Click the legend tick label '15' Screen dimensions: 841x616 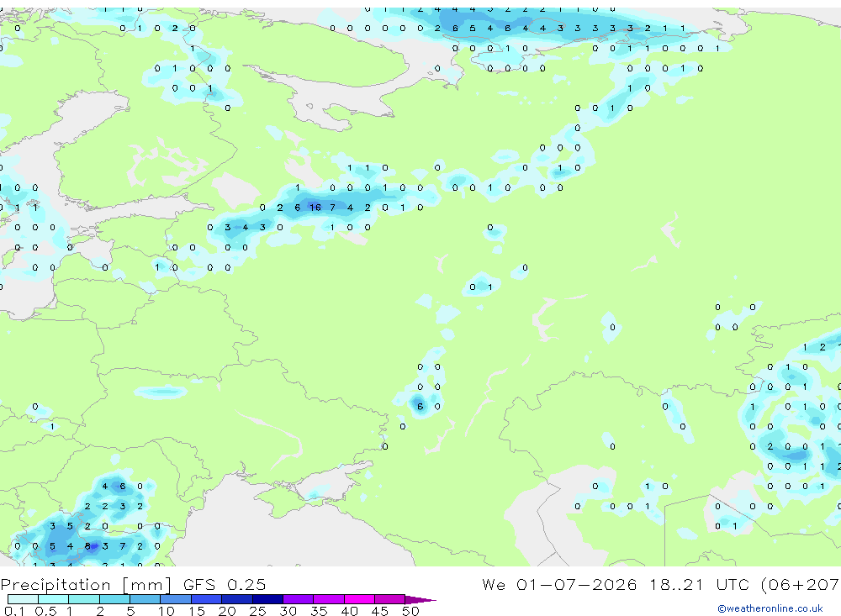point(197,611)
